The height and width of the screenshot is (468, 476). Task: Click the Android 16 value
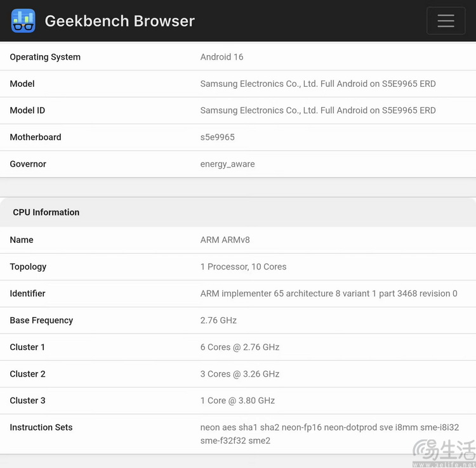221,57
